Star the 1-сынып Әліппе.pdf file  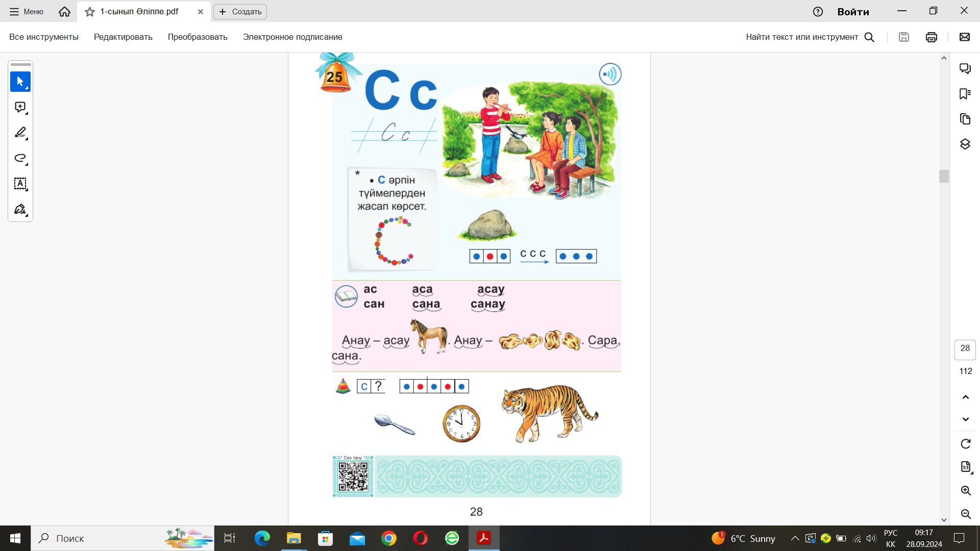coord(90,12)
